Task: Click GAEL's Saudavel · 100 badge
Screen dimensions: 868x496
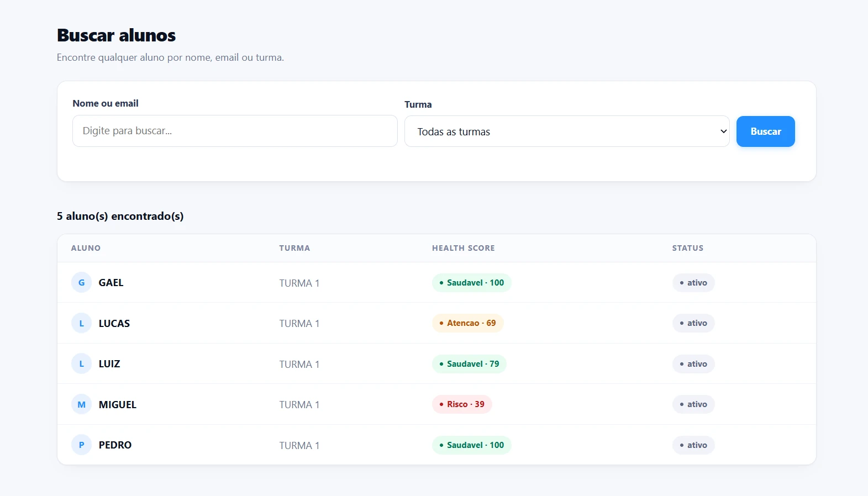Action: click(x=472, y=283)
